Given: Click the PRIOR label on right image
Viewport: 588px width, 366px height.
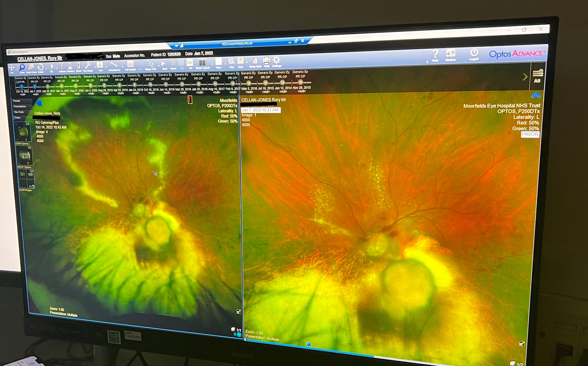Looking at the screenshot, I should tap(530, 135).
